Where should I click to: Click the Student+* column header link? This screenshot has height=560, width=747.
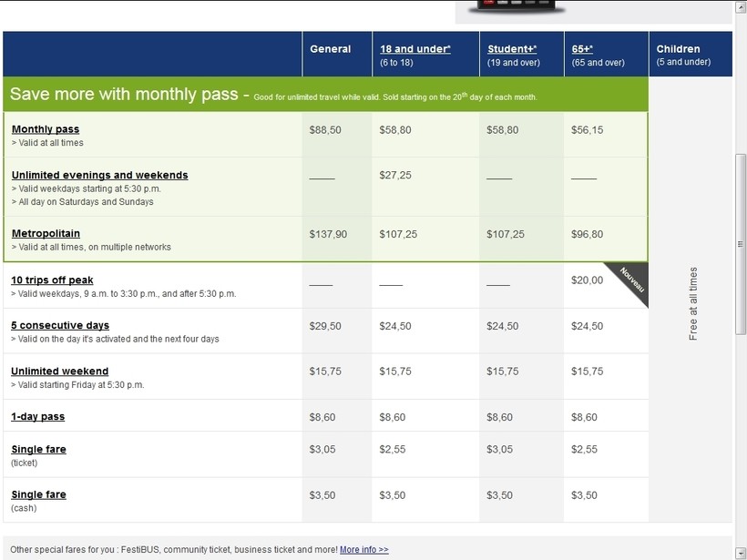coord(511,49)
